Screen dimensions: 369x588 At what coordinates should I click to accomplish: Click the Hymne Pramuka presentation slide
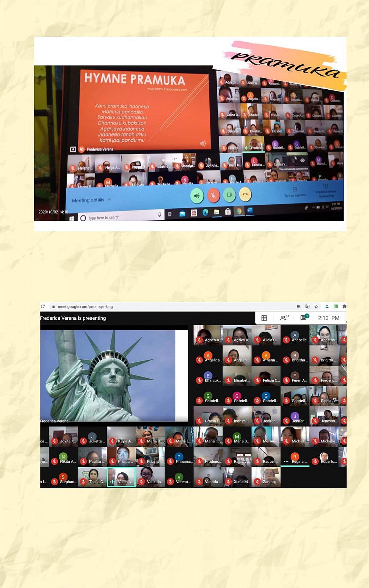[145, 109]
